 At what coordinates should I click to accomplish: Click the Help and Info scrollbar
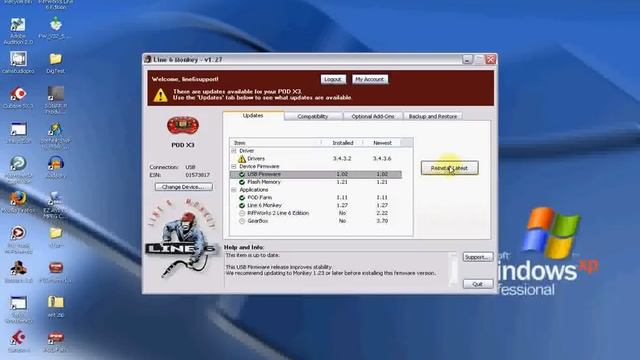tap(453, 269)
